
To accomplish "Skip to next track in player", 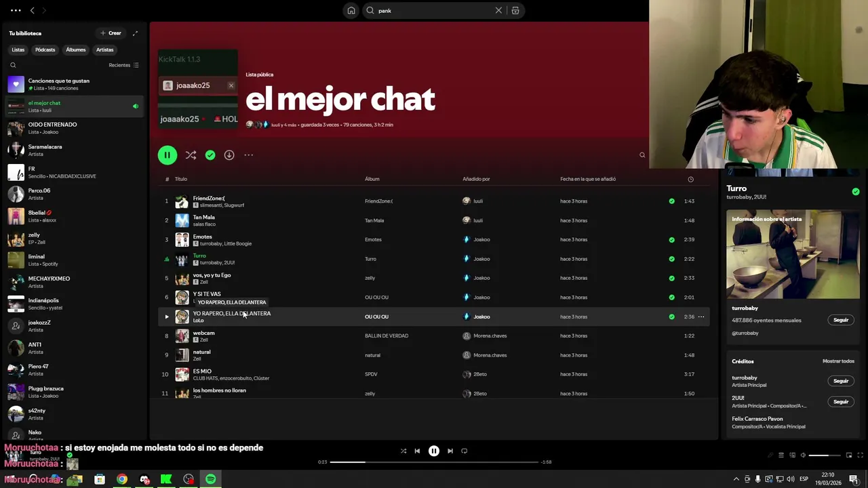I will [450, 451].
